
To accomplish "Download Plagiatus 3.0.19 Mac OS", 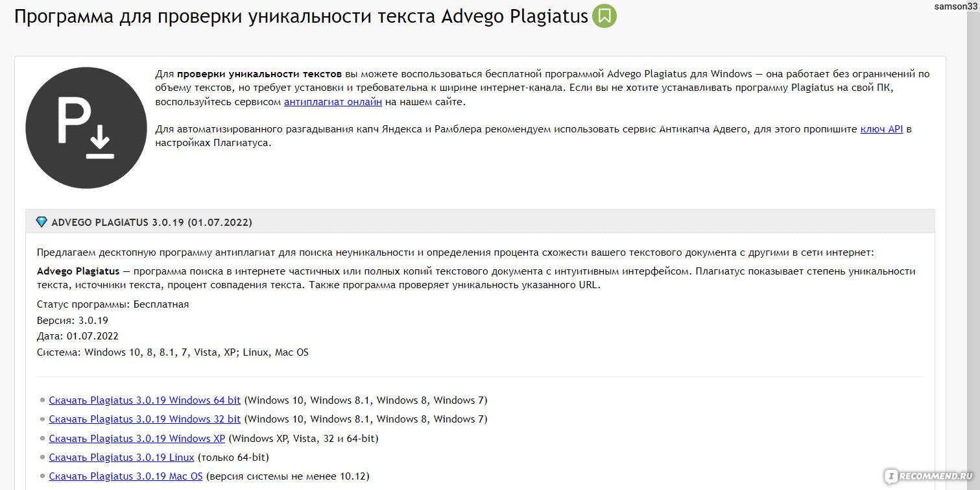I will point(126,476).
